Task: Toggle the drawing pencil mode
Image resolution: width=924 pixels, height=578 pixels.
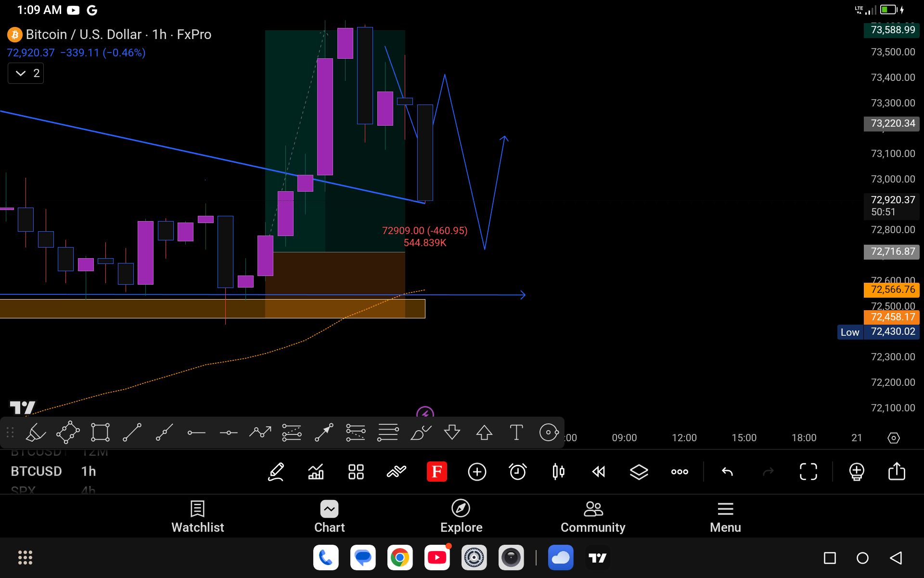Action: pos(276,472)
